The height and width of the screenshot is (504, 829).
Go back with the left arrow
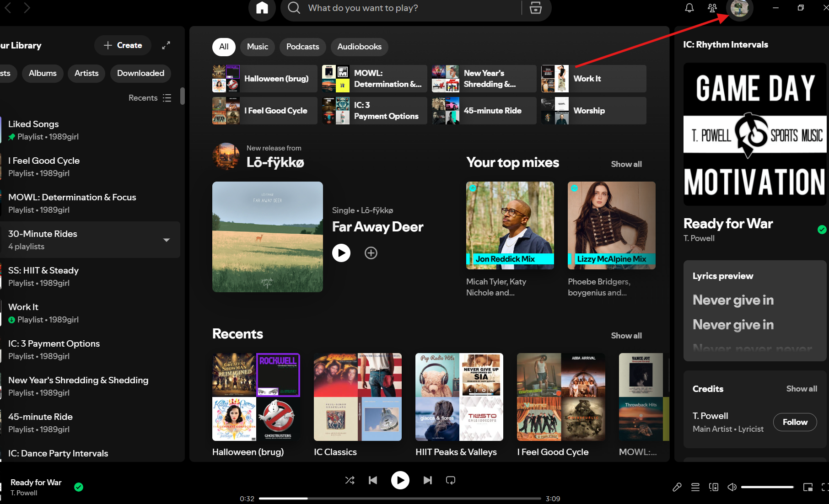pyautogui.click(x=8, y=8)
